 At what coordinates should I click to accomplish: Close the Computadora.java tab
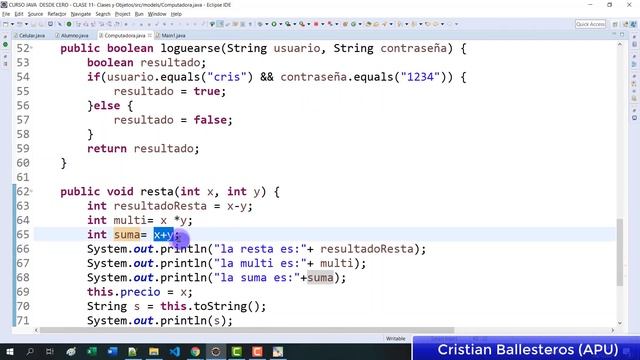click(150, 36)
